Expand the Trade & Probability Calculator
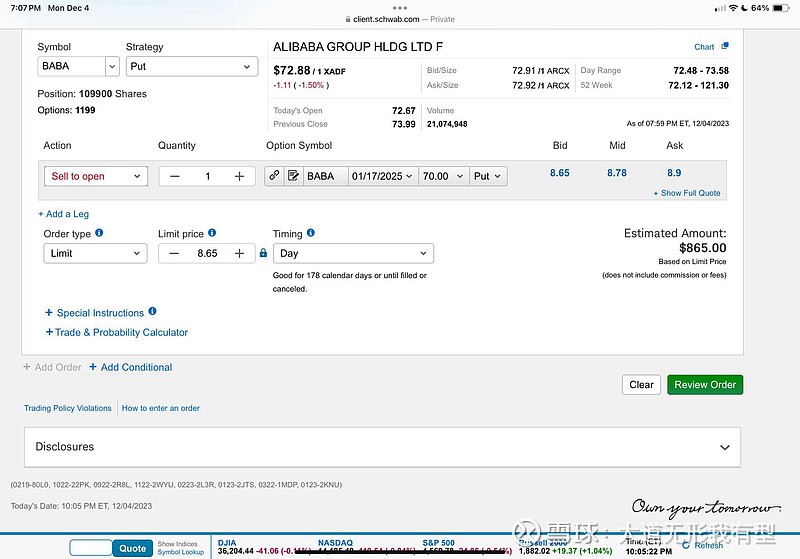The height and width of the screenshot is (559, 800). coord(116,332)
